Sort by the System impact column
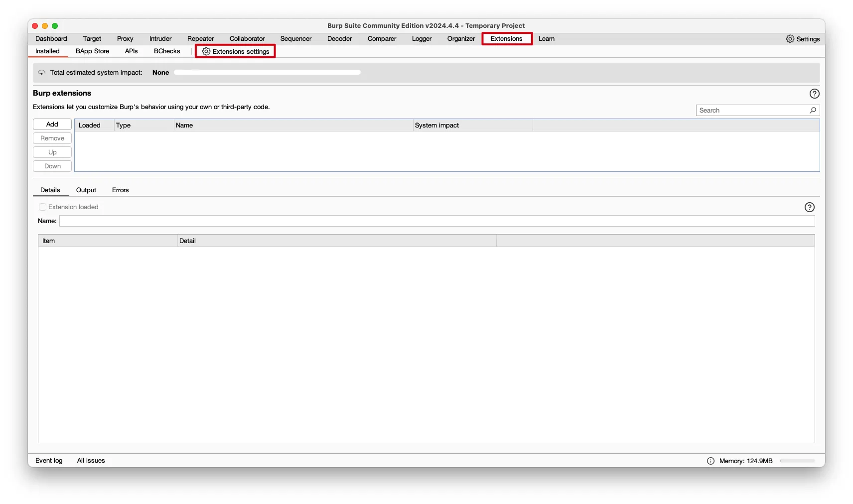The image size is (853, 504). (x=473, y=126)
